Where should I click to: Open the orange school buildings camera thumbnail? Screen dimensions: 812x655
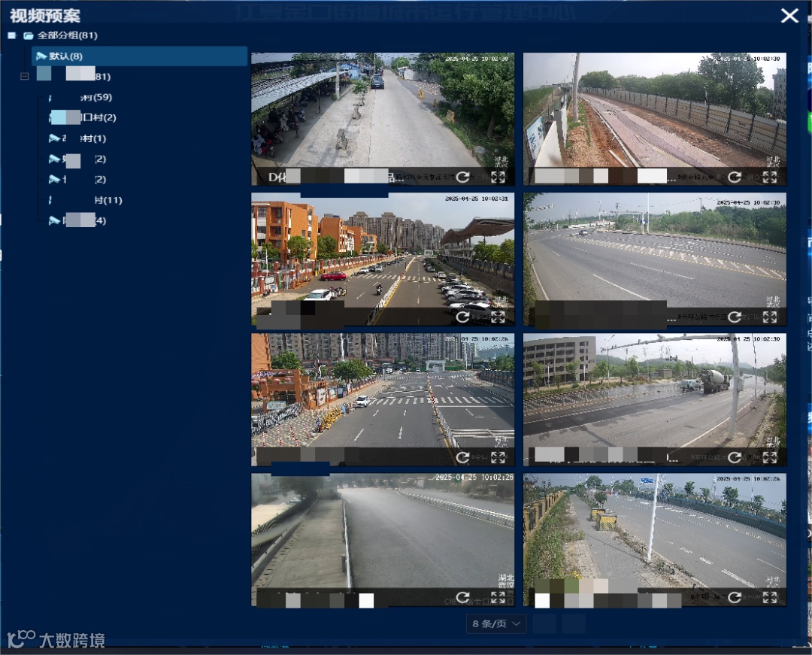pos(383,259)
